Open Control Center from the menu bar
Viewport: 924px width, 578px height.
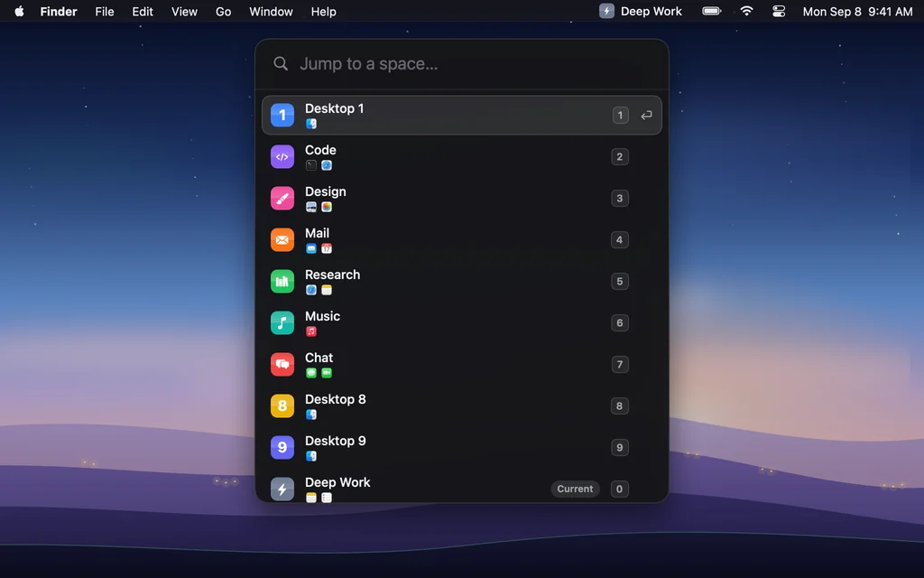779,11
